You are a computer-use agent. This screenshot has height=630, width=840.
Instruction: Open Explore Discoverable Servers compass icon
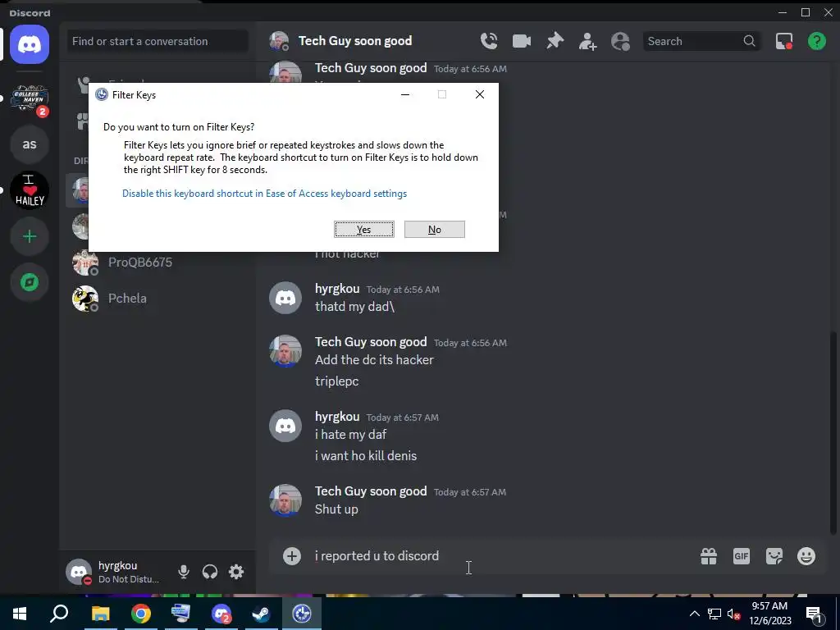pyautogui.click(x=30, y=282)
